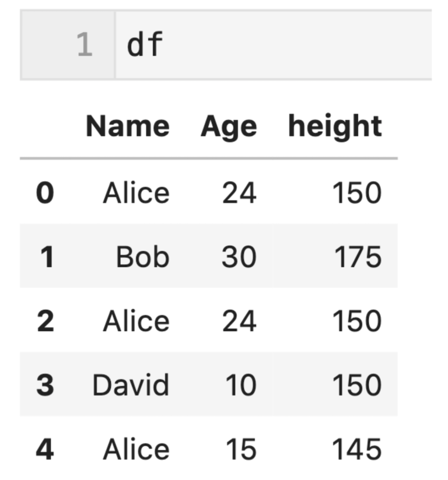Viewport: 448px width, 480px height.
Task: Click the Name column header
Action: (x=128, y=126)
